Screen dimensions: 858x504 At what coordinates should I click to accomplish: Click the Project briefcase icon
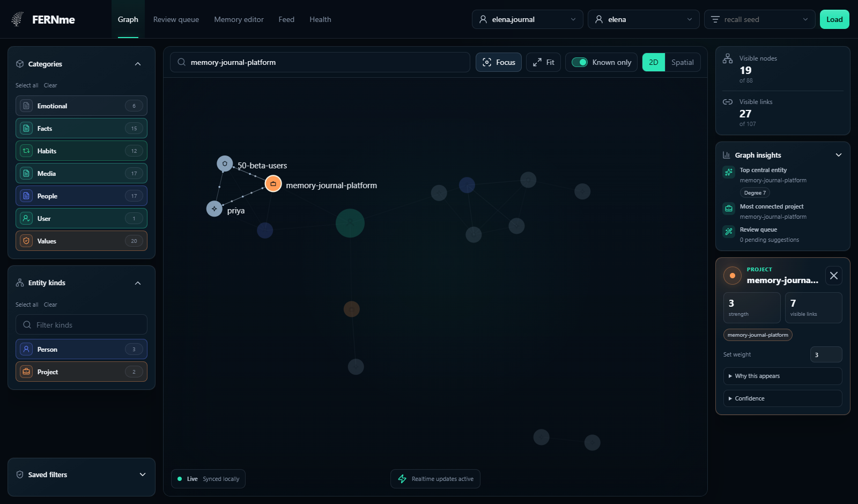coord(26,372)
